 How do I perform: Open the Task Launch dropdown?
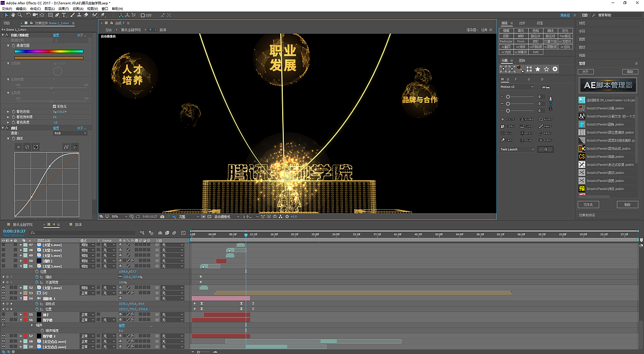pos(517,149)
